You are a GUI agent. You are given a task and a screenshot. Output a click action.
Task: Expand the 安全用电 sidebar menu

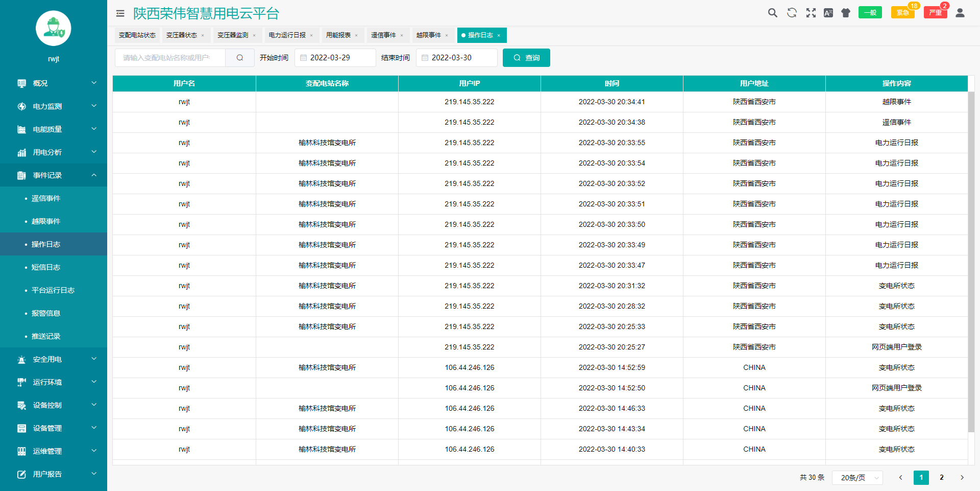click(54, 359)
